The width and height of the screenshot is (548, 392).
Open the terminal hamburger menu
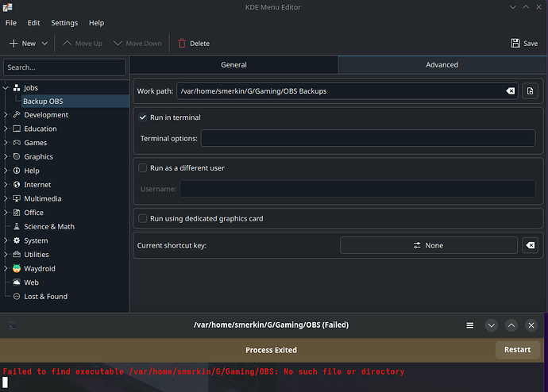[x=469, y=325]
